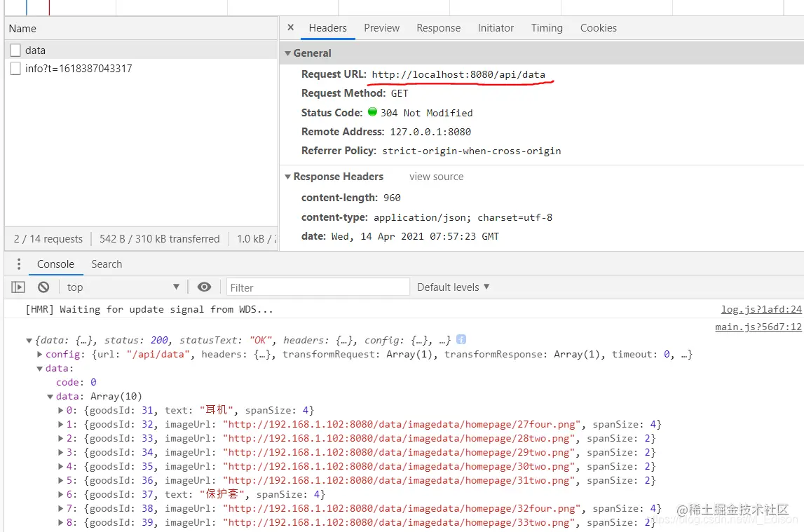Click the Request URL value

(x=458, y=74)
